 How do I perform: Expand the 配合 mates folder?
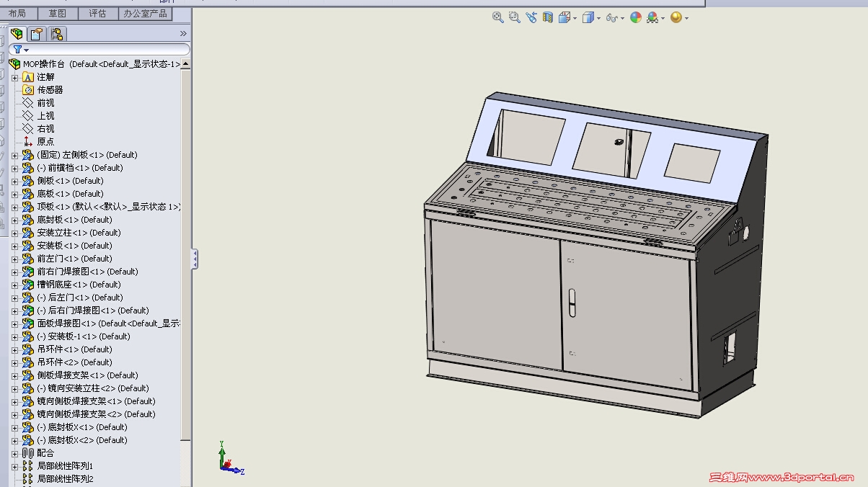point(14,453)
